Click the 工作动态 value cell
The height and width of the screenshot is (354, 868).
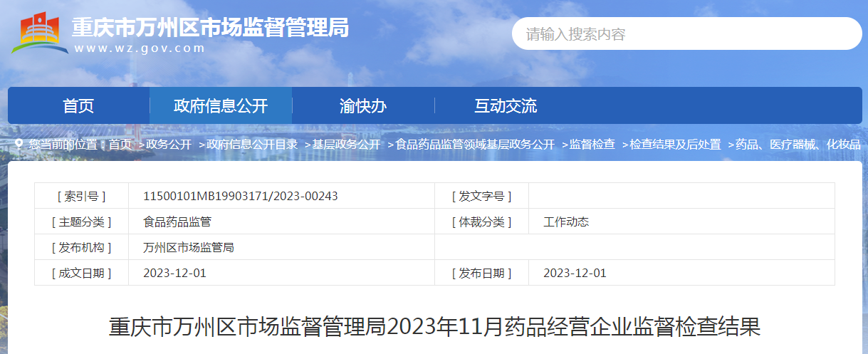(681, 222)
